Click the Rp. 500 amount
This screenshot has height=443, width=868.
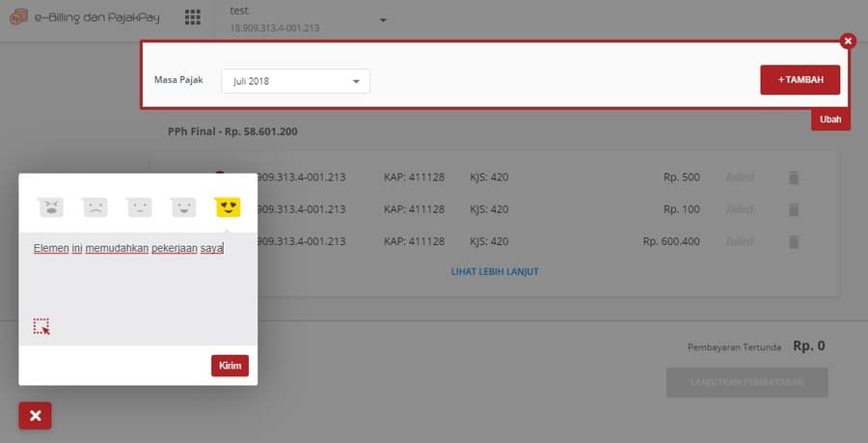pos(682,178)
